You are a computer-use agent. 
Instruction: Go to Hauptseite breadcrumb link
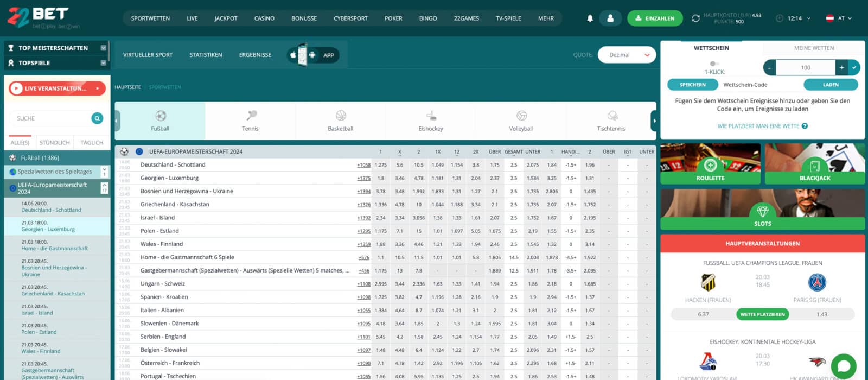(127, 87)
